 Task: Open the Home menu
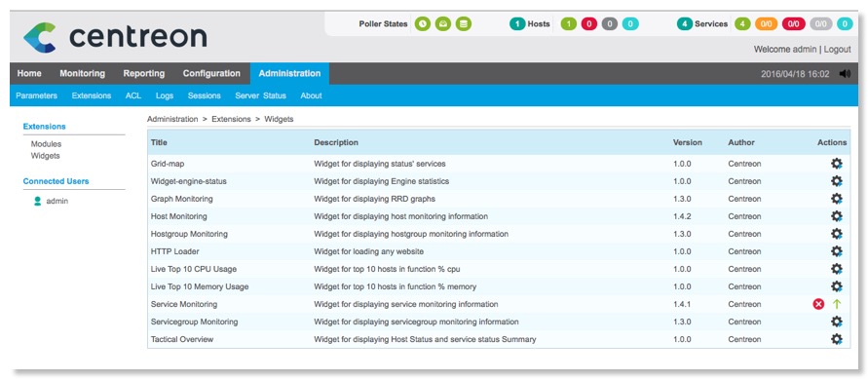pyautogui.click(x=29, y=74)
